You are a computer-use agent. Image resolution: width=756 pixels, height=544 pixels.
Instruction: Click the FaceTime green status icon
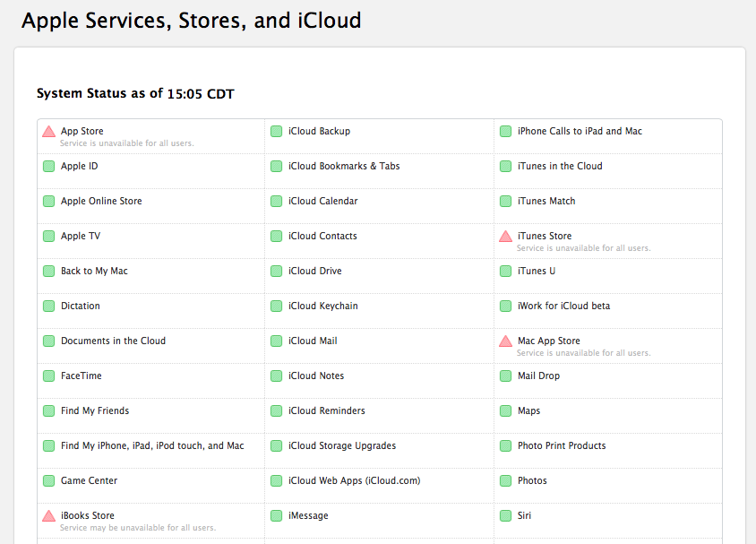48,376
